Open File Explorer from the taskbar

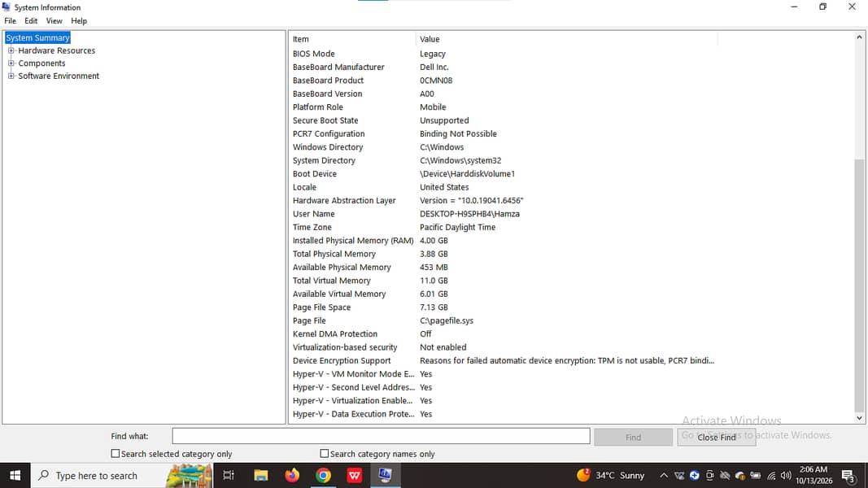261,475
